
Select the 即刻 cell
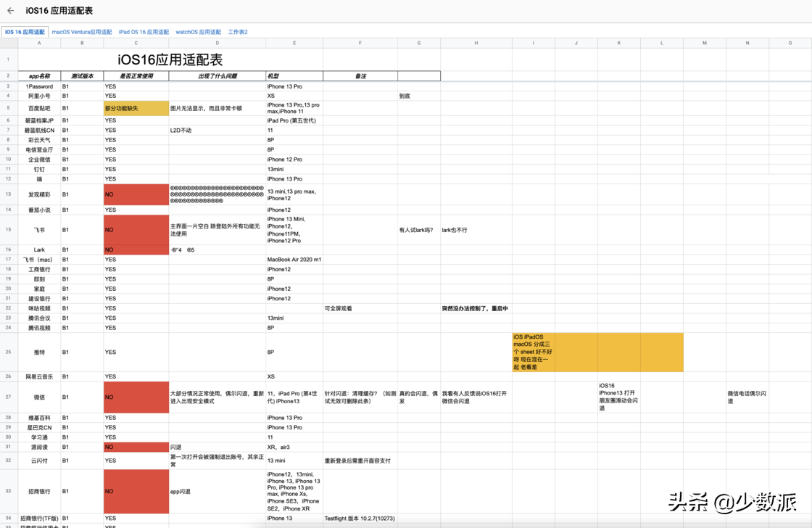coord(39,279)
